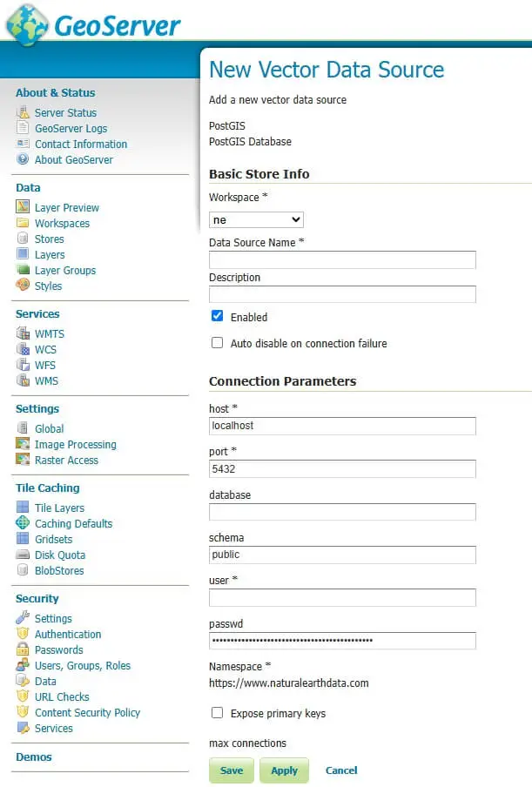Click the Stores database icon

(23, 238)
